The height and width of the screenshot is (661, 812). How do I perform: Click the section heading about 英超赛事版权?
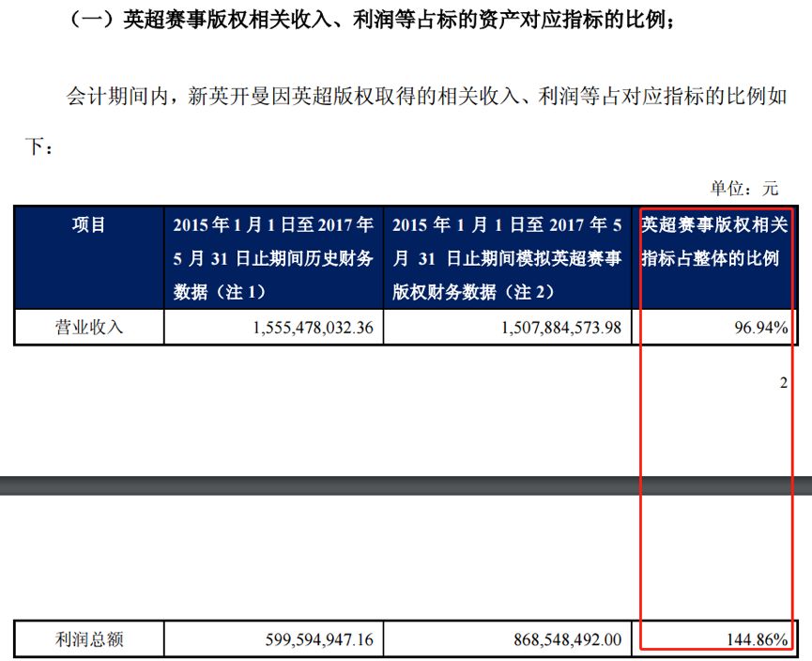(x=371, y=21)
